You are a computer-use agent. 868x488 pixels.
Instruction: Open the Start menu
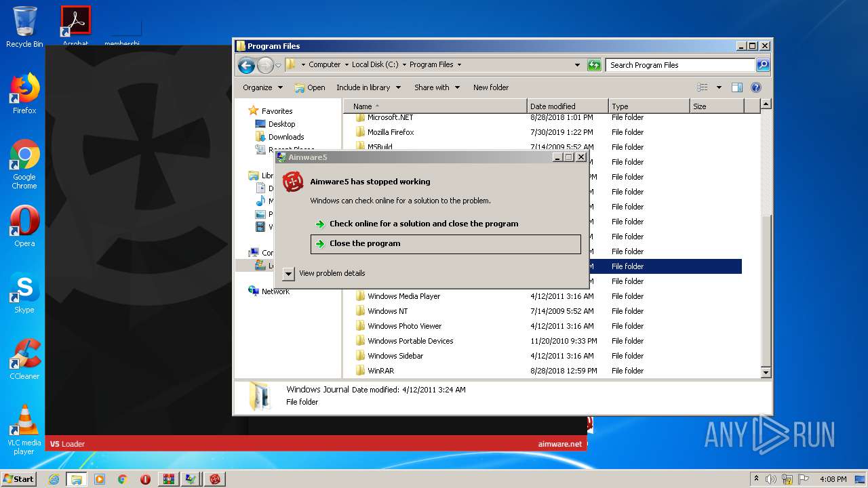pos(19,479)
